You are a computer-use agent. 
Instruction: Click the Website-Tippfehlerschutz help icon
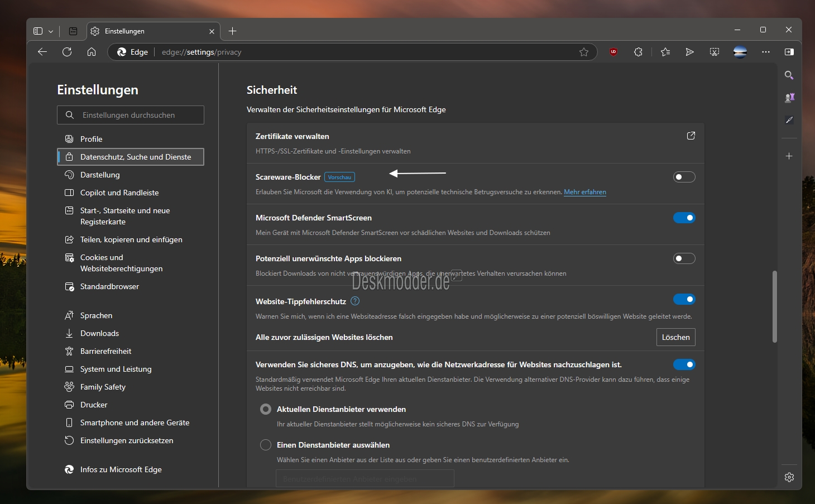tap(355, 301)
